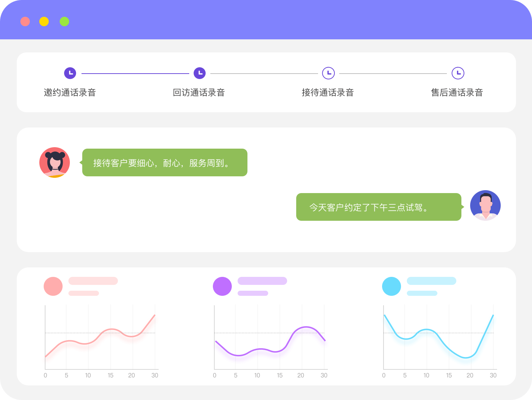
Task: Click the clock icon above 接待通话录音
Action: click(329, 73)
